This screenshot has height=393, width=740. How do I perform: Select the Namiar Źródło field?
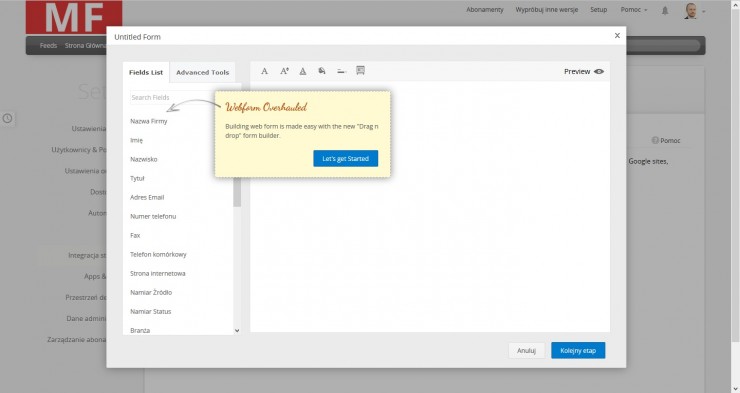tap(151, 292)
